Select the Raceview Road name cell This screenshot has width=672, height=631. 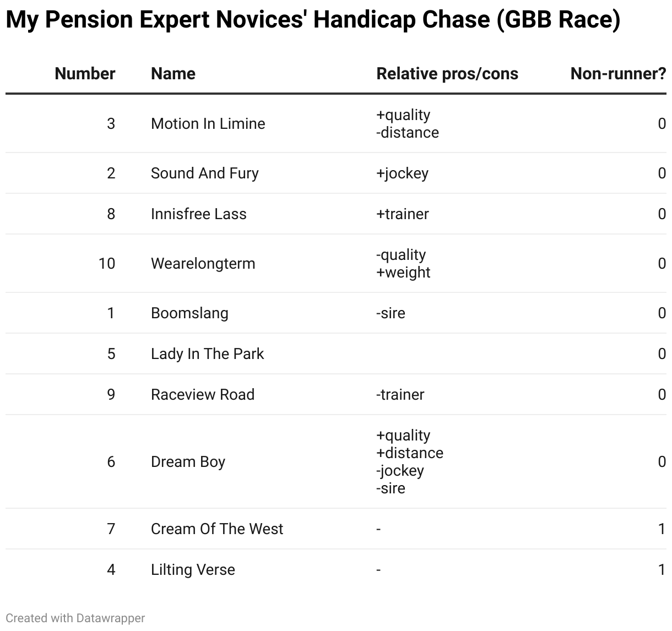(202, 395)
